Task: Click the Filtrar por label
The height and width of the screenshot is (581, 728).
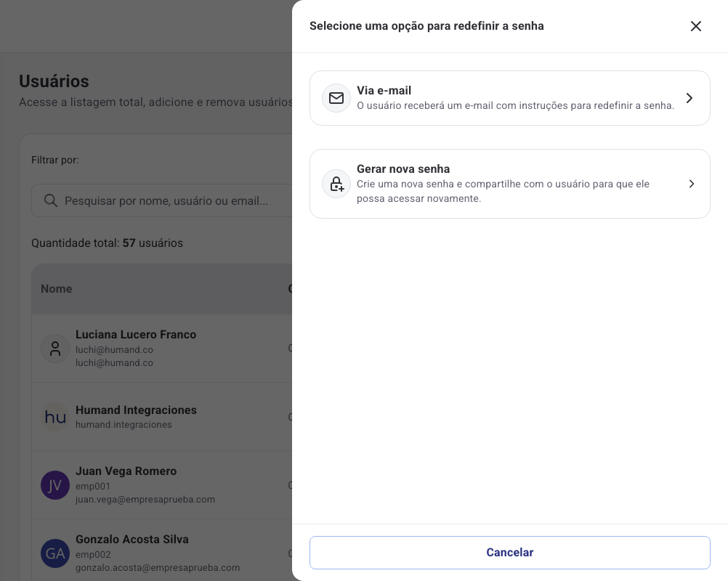Action: coord(54,160)
